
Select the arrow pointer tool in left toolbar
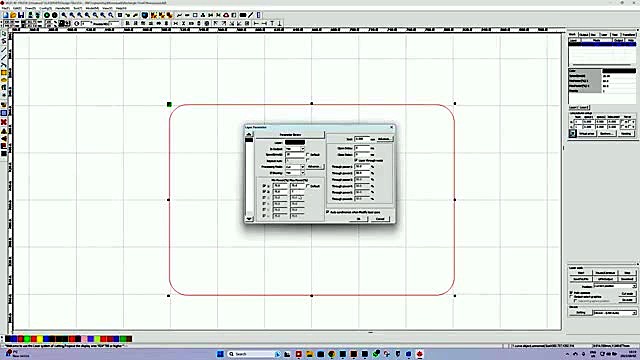[x=4, y=34]
